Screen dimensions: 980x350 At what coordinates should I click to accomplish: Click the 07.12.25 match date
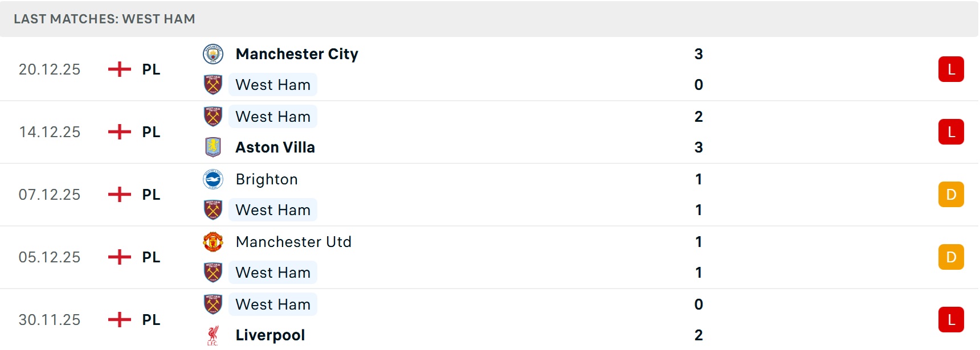click(50, 195)
